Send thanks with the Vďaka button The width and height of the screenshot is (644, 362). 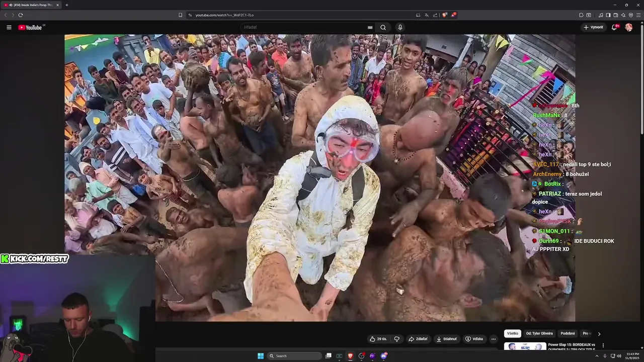(474, 339)
